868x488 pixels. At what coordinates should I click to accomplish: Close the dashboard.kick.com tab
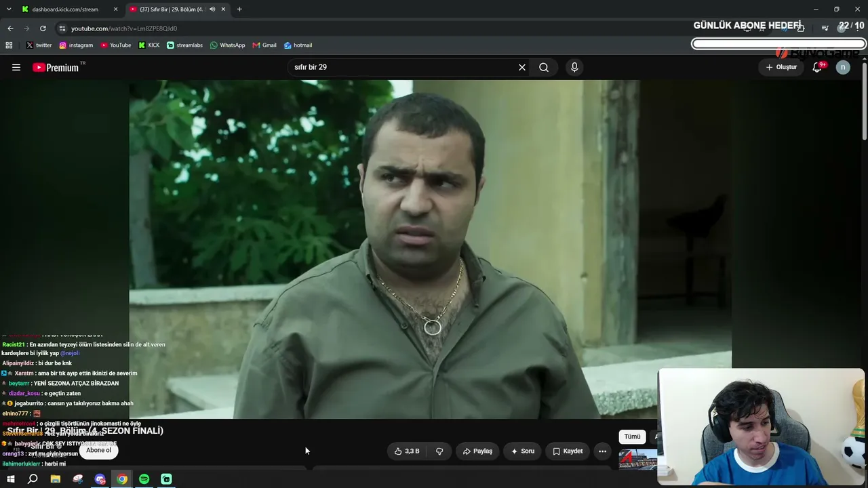(x=115, y=9)
